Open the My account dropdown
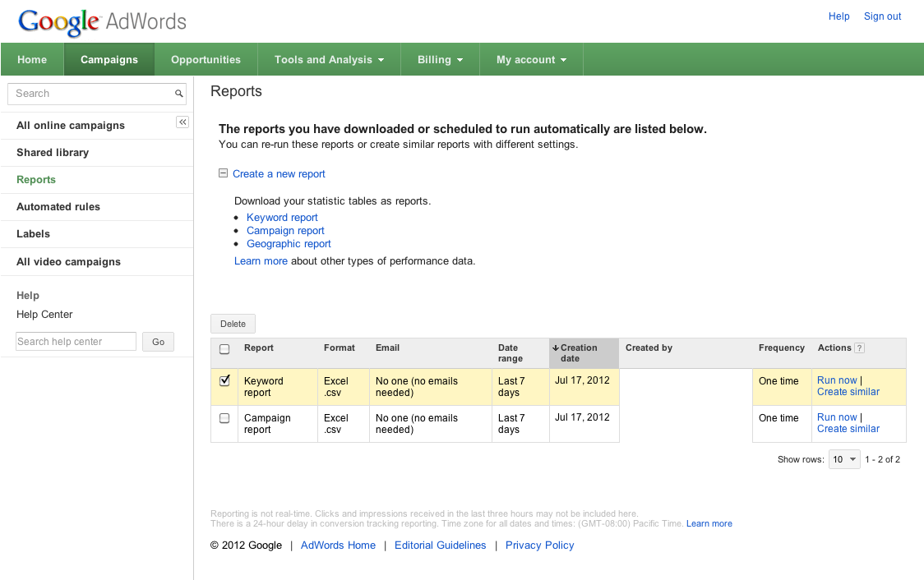This screenshot has height=580, width=924. click(x=531, y=59)
